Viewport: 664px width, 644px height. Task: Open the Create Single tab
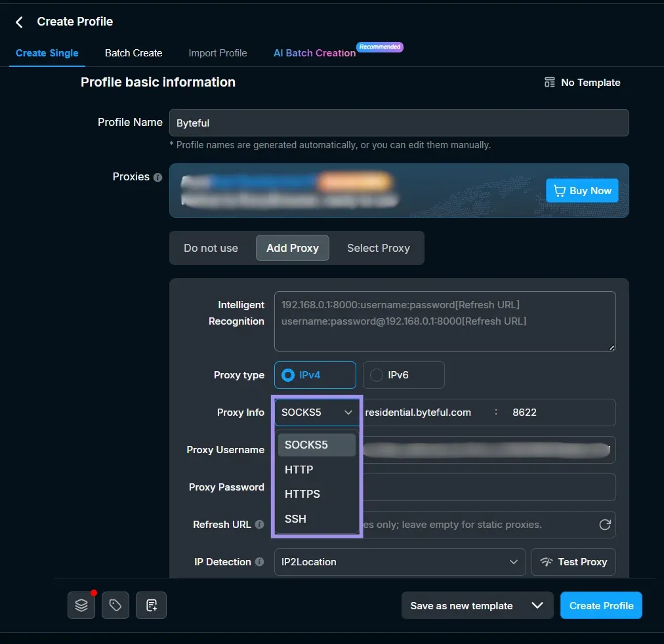tap(47, 53)
